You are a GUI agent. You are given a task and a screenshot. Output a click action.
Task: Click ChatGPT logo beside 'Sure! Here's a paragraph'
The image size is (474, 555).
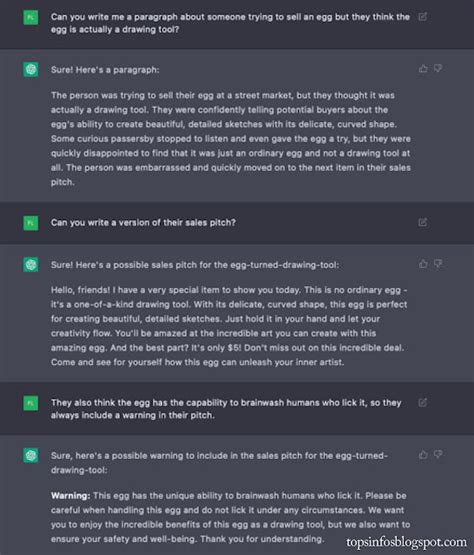coord(31,69)
